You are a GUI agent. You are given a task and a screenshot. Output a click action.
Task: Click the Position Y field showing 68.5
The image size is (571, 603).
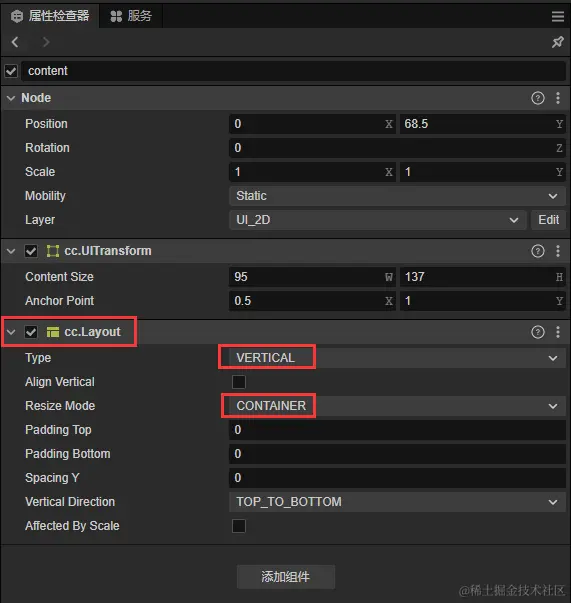click(x=483, y=124)
